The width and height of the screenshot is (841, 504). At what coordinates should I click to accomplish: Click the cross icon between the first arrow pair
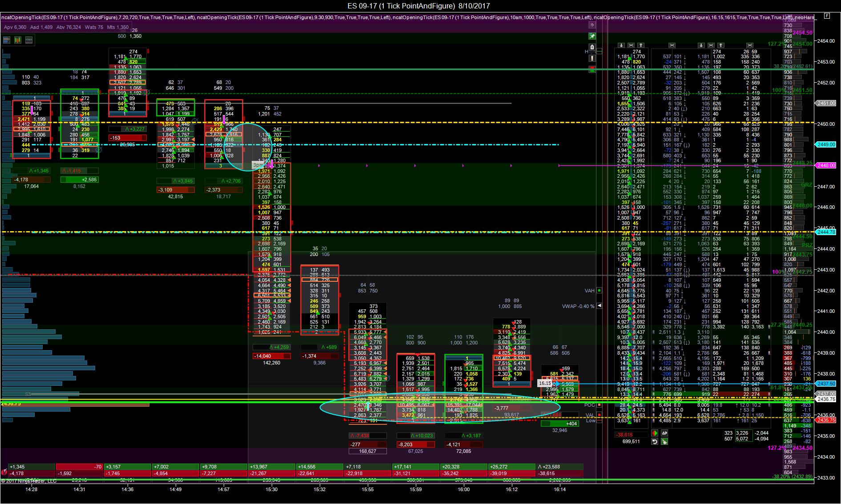pos(631,45)
